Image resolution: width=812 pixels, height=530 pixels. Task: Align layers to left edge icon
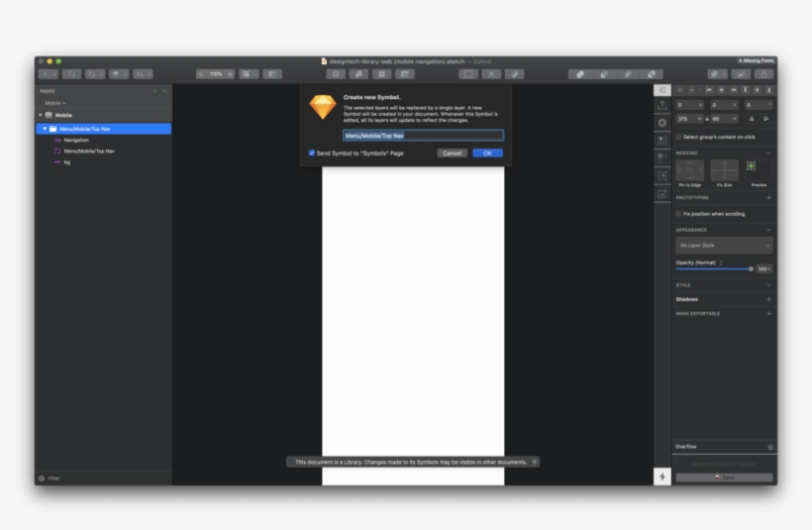pyautogui.click(x=709, y=90)
